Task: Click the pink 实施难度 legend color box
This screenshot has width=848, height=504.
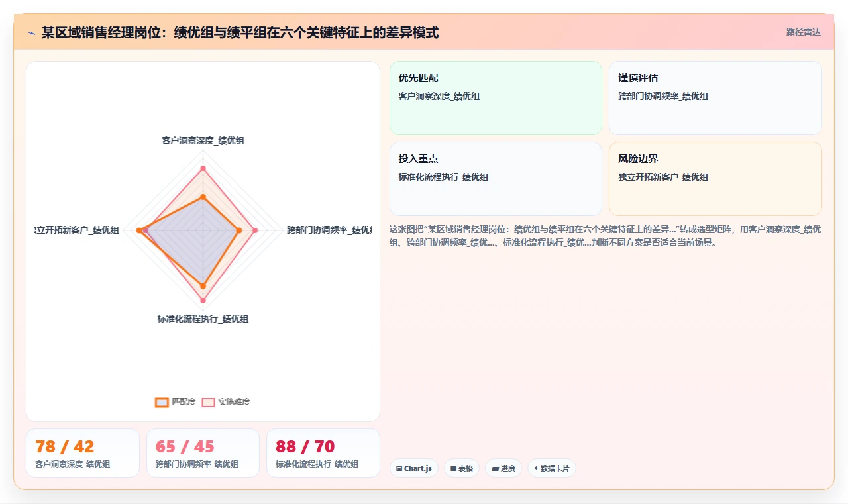Action: click(x=208, y=402)
